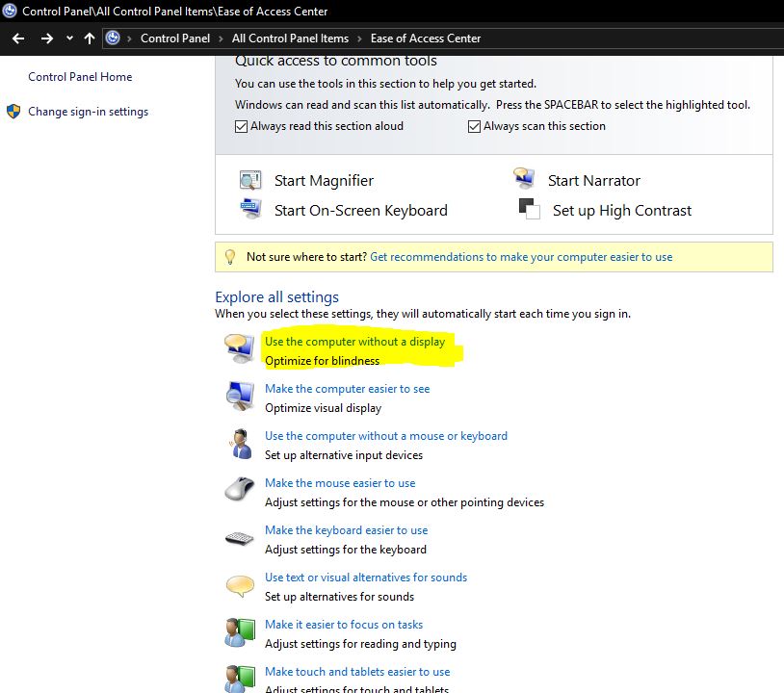Click the Ease of Access icon in the address bar

(113, 38)
